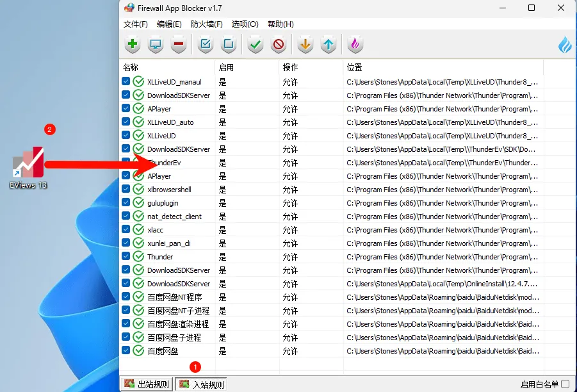Click the blue Move up arrow icon
The width and height of the screenshot is (577, 392).
[329, 45]
